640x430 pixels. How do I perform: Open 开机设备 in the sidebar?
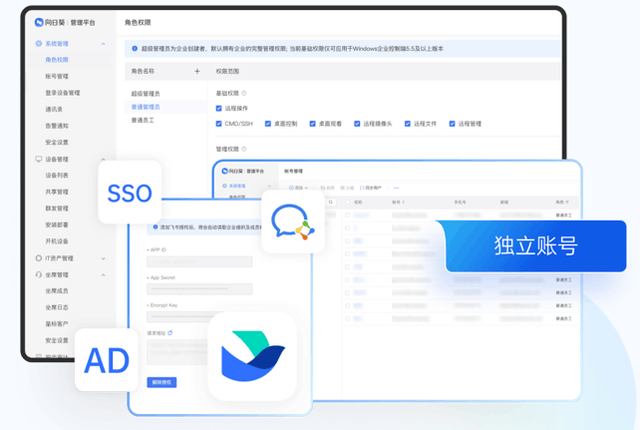tap(57, 241)
